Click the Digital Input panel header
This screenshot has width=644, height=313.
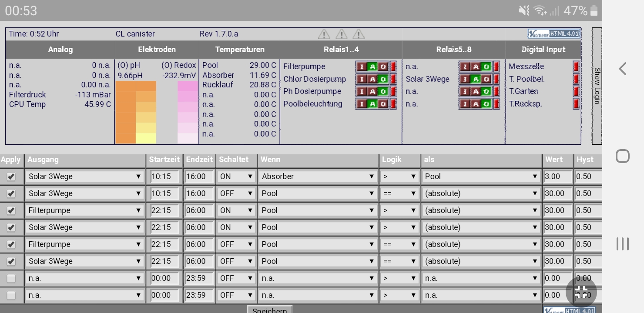[543, 50]
